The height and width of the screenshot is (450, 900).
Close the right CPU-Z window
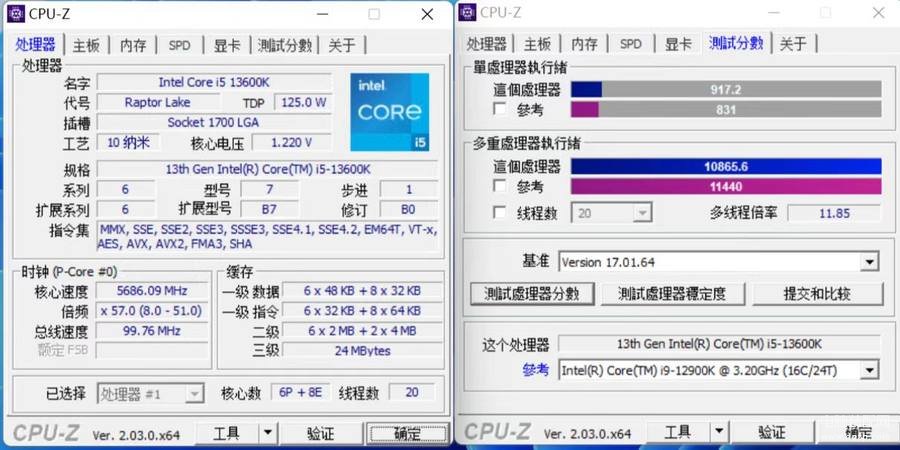coord(878,13)
